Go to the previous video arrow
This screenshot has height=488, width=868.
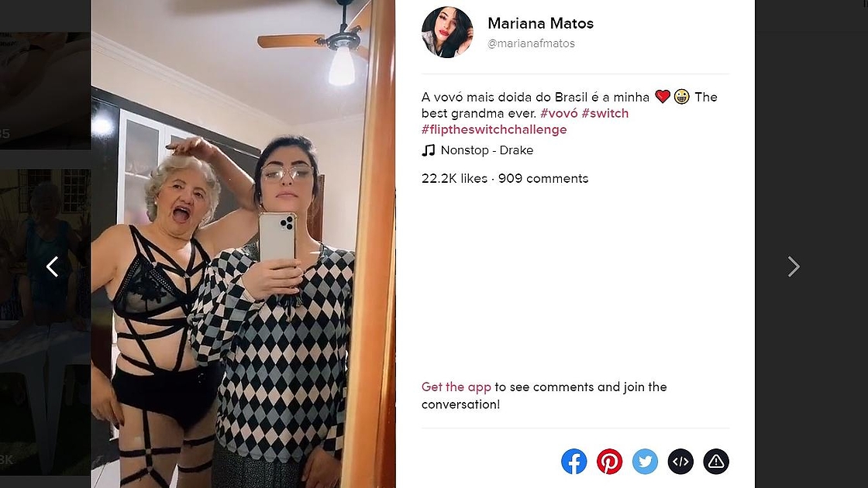pyautogui.click(x=52, y=266)
